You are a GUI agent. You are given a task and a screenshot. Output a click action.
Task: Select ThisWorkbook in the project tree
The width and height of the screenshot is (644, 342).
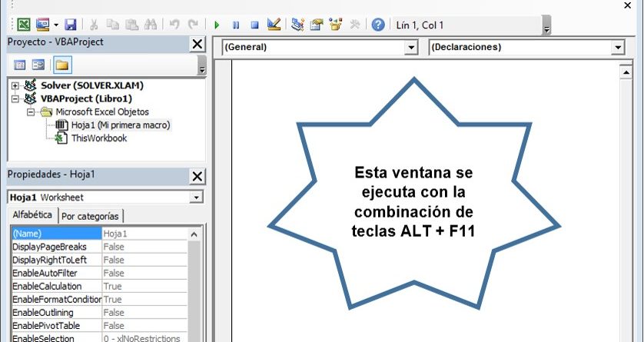98,138
